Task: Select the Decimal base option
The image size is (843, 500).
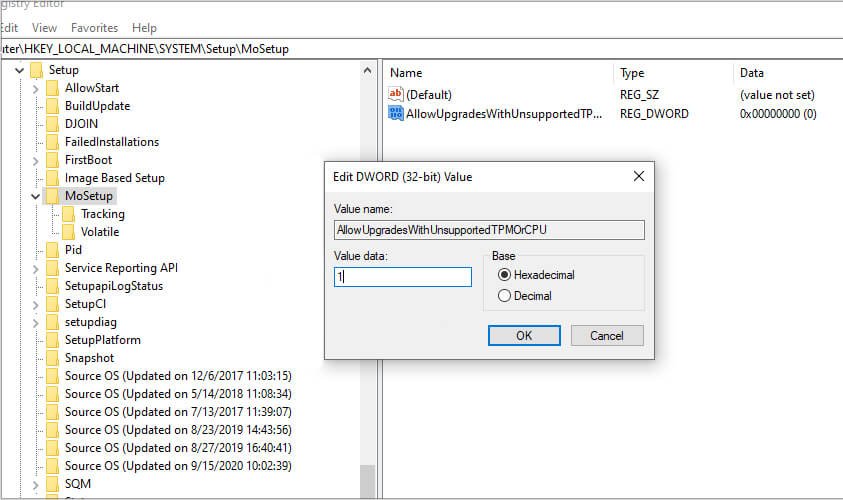Action: click(x=504, y=296)
